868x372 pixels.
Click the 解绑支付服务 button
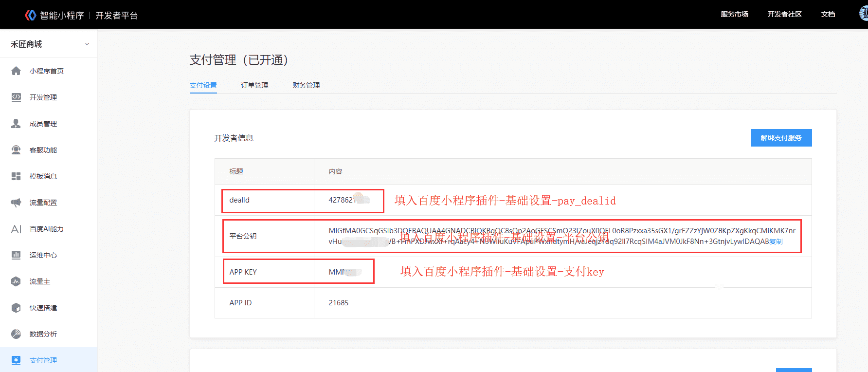click(x=781, y=138)
